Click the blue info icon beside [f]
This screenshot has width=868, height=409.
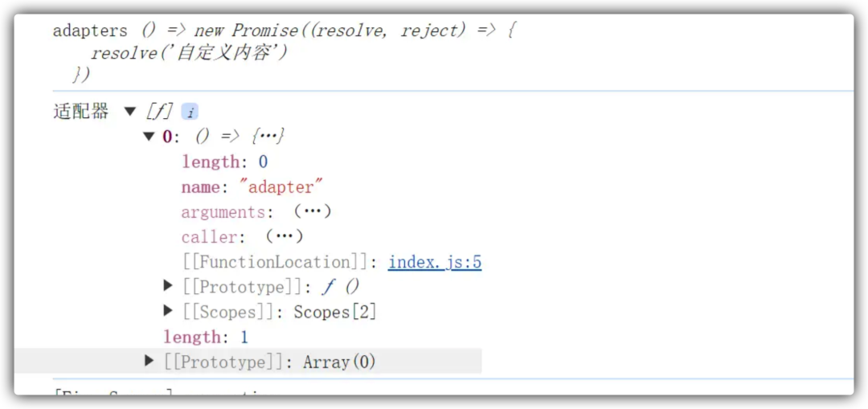click(190, 112)
